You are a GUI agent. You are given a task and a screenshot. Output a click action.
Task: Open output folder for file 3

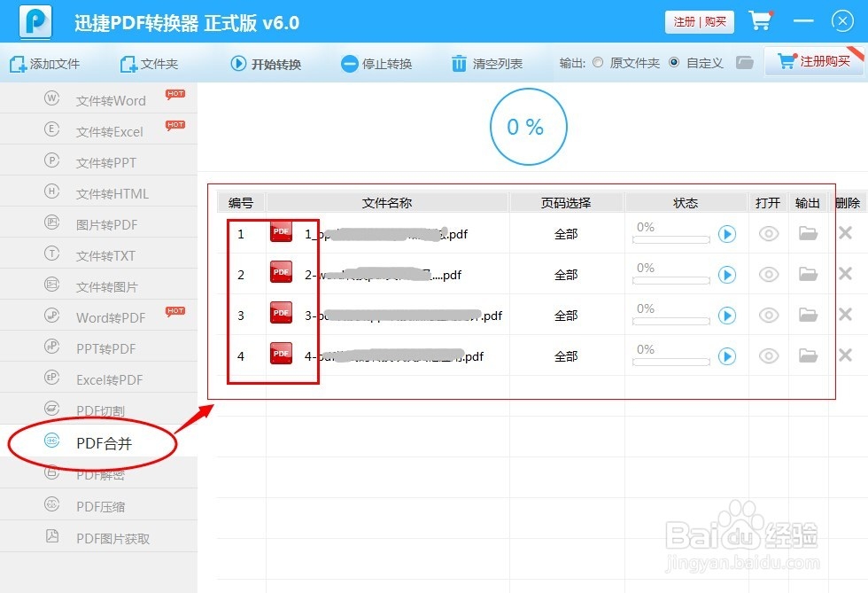coord(808,315)
